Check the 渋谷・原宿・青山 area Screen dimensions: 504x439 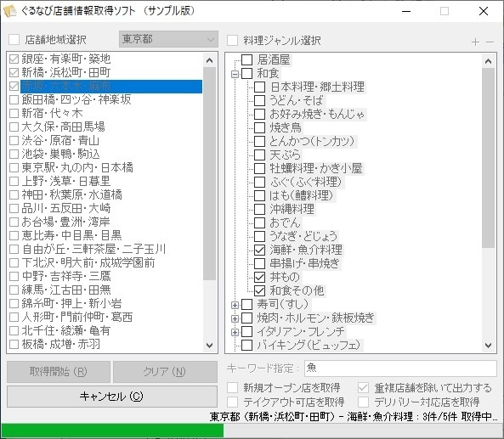[x=14, y=140]
